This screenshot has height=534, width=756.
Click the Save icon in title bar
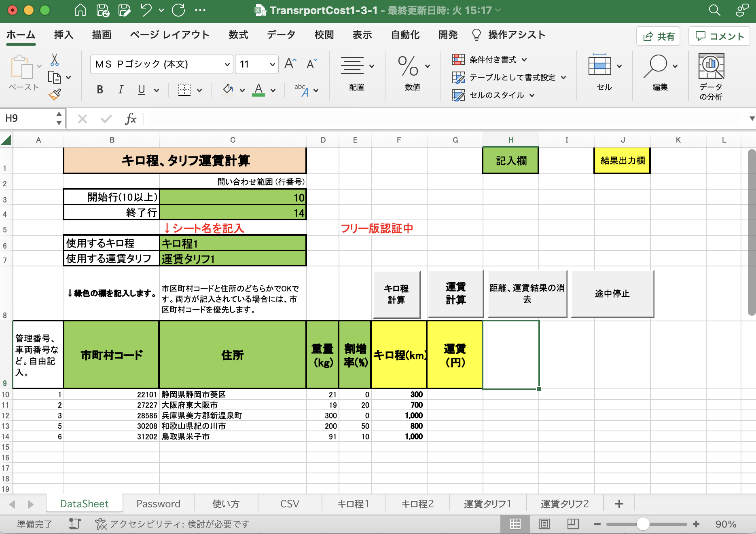(x=103, y=10)
